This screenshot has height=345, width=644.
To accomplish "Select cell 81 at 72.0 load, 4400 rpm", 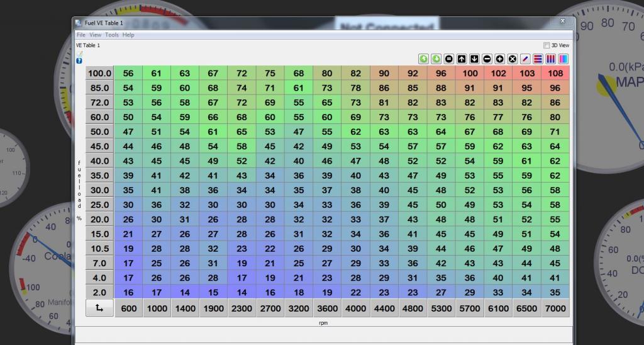I will (384, 103).
